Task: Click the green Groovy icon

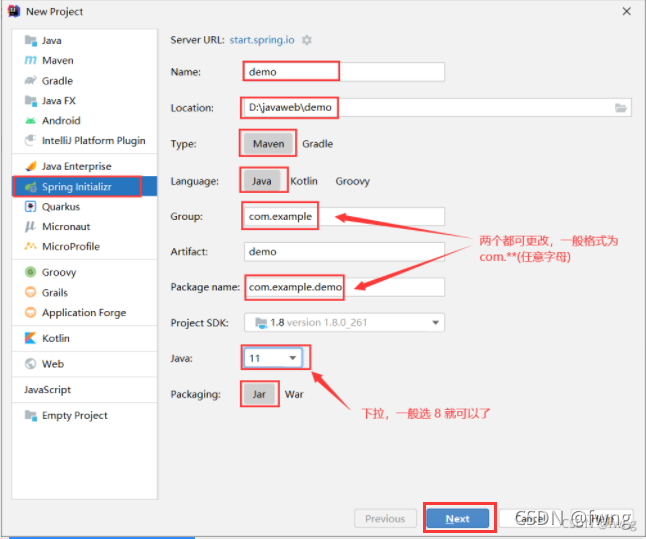Action: tap(30, 272)
